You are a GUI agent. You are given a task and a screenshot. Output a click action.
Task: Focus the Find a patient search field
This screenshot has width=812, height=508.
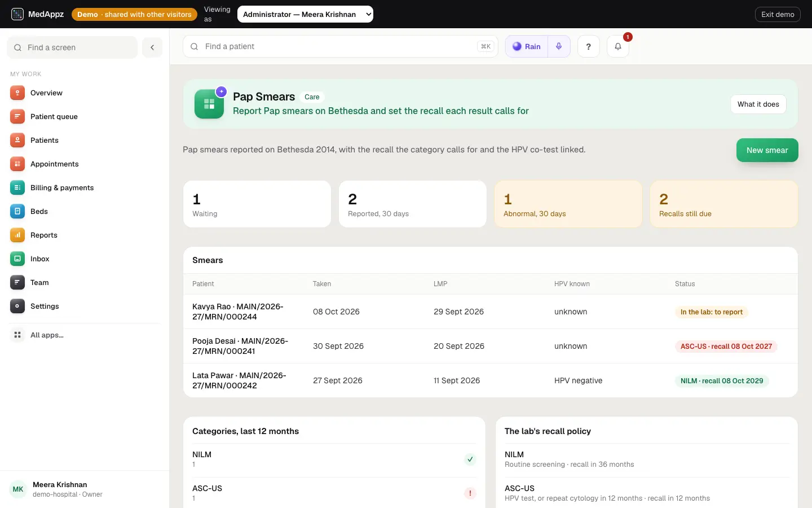pyautogui.click(x=341, y=46)
